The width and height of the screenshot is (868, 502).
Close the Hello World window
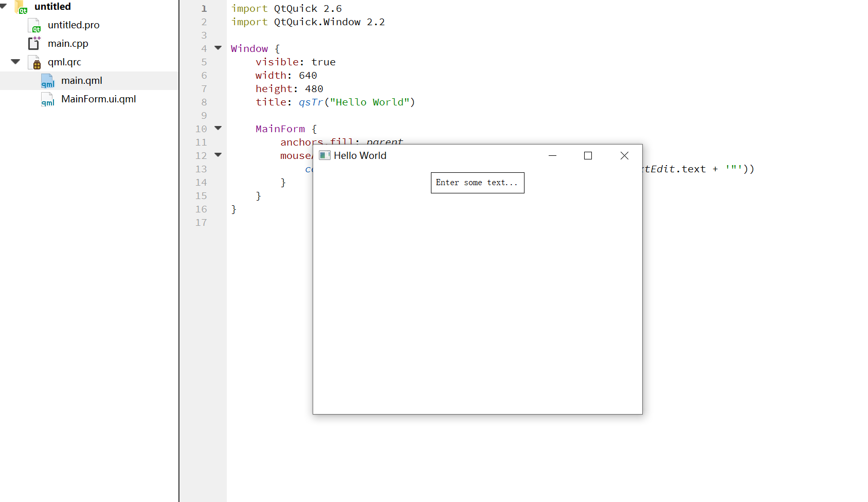(x=624, y=155)
